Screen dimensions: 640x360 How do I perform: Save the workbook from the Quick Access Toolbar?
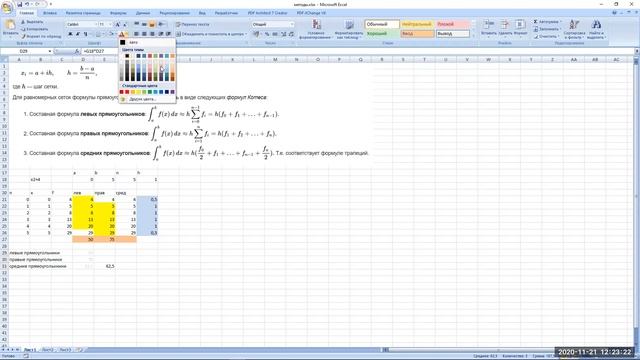(x=20, y=4)
